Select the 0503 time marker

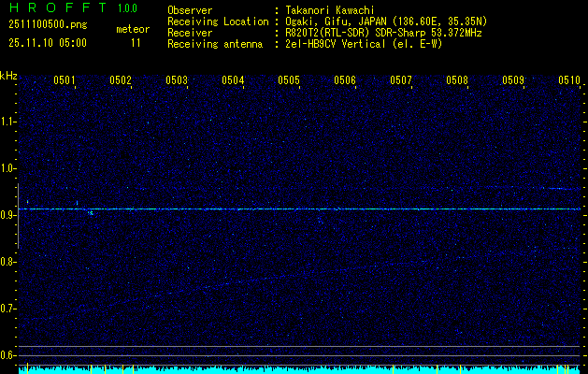coord(177,81)
